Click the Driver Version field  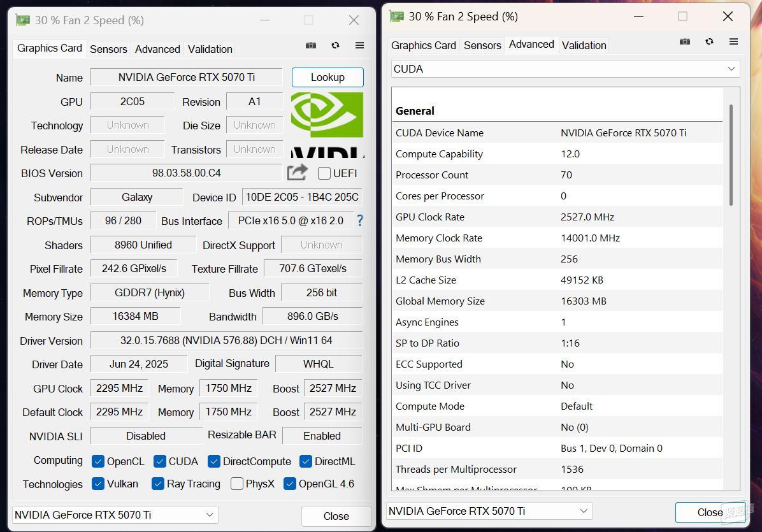tap(226, 340)
